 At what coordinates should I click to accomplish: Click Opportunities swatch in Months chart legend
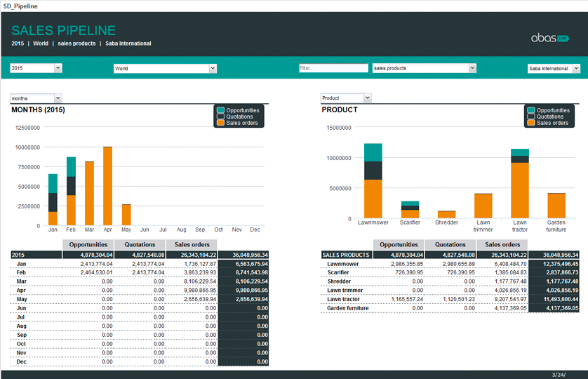coord(221,110)
